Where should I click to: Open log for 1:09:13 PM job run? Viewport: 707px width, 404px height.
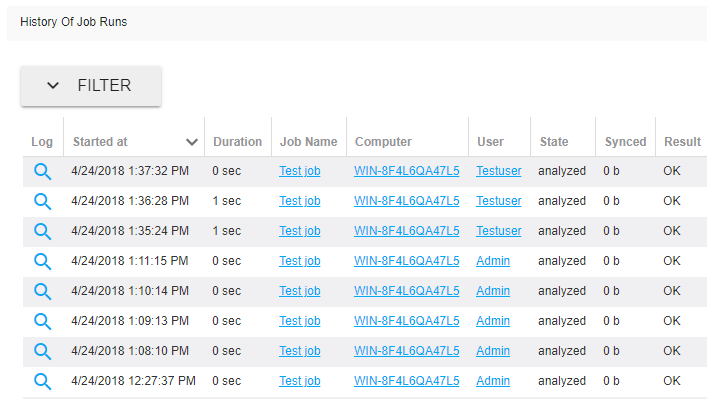42,321
